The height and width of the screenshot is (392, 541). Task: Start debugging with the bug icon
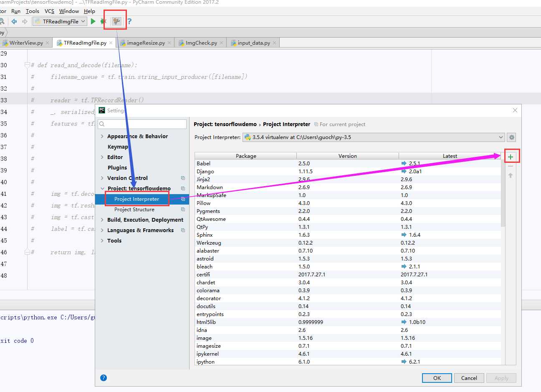(x=103, y=21)
